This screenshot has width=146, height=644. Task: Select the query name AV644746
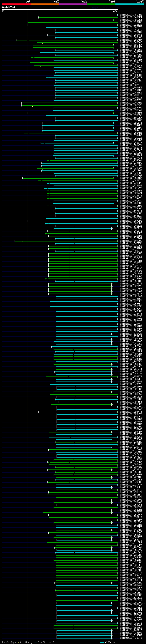click(x=8, y=7)
